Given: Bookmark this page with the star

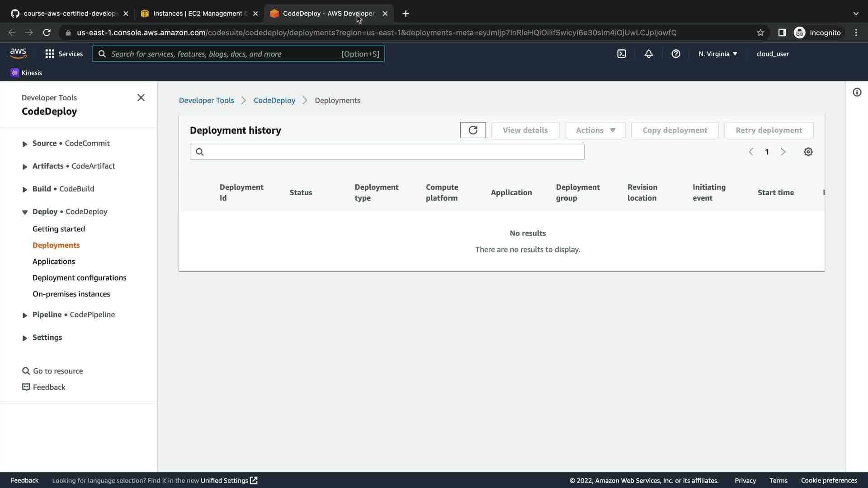Looking at the screenshot, I should point(760,33).
